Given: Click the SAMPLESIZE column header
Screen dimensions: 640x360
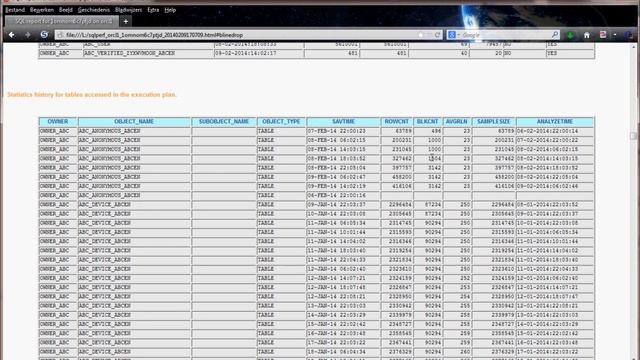Looking at the screenshot, I should point(493,122).
